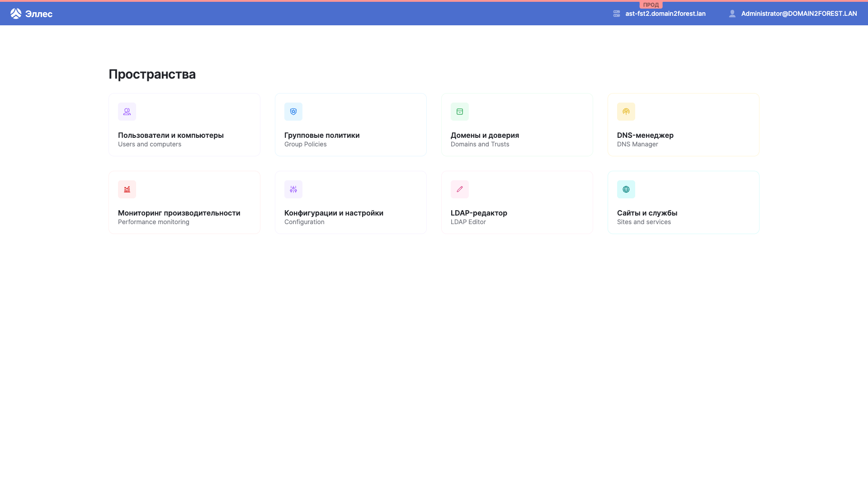Viewport: 868px width, 488px height.
Task: Click the Group Policies subtitle
Action: click(x=306, y=144)
